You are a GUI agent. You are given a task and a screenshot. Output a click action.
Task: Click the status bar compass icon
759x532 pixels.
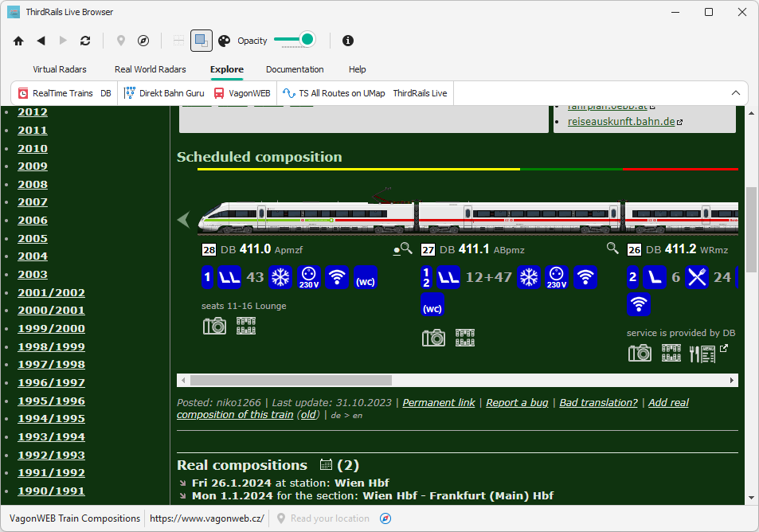[385, 518]
